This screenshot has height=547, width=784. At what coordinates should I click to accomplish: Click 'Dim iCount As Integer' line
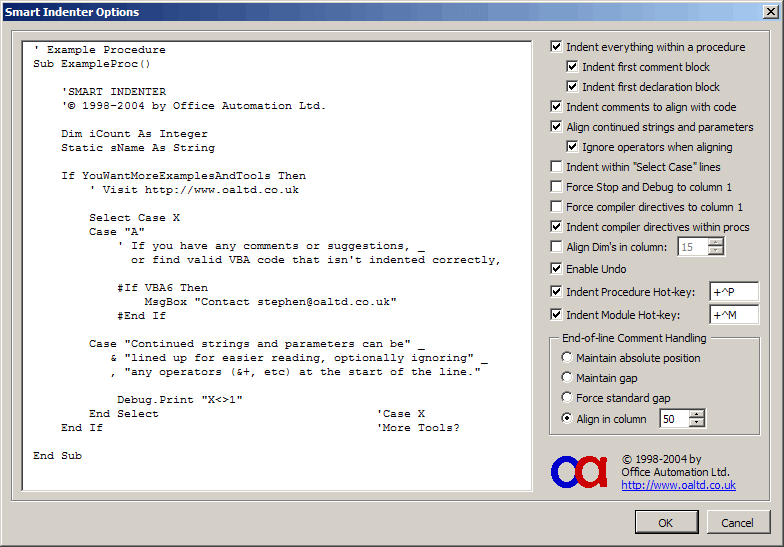click(134, 134)
